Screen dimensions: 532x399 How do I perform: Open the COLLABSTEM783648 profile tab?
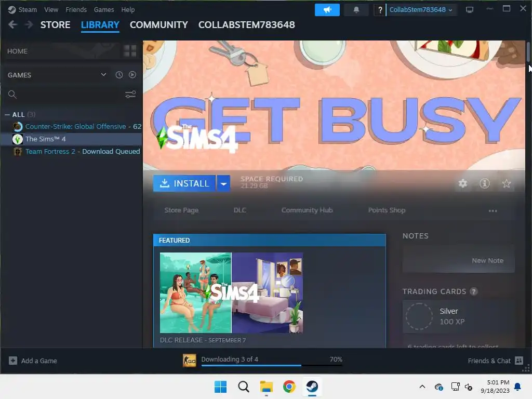point(247,25)
